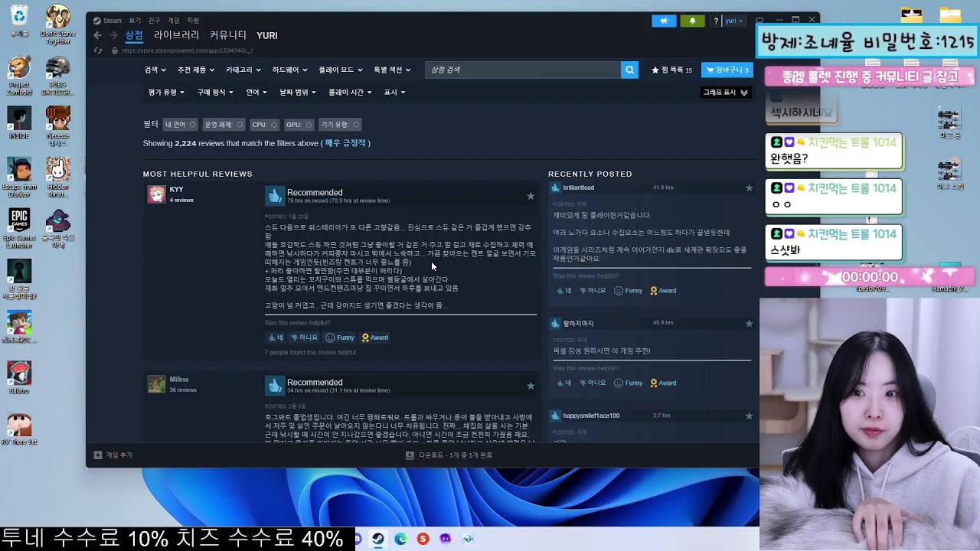
Task: Reload the Steam store page
Action: tap(97, 51)
